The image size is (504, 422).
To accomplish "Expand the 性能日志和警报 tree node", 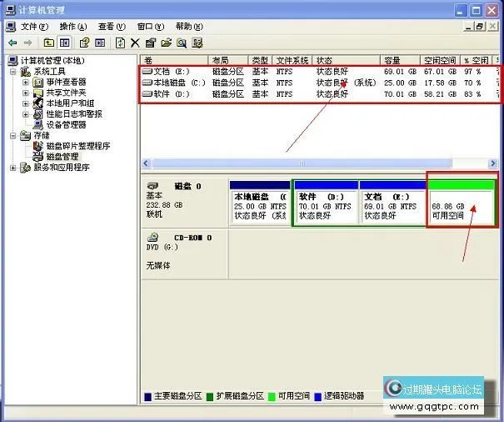I will [x=26, y=114].
